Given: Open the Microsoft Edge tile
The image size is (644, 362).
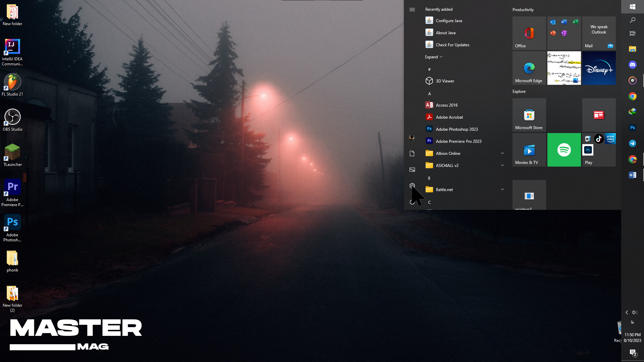Looking at the screenshot, I should click(529, 68).
